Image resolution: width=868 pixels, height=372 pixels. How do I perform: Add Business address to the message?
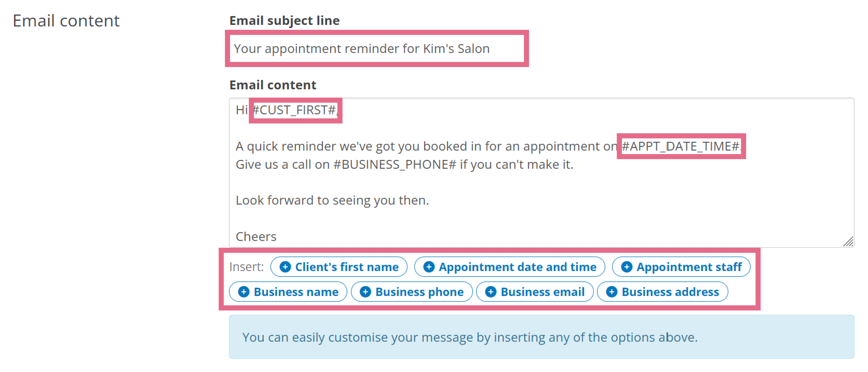tap(662, 292)
